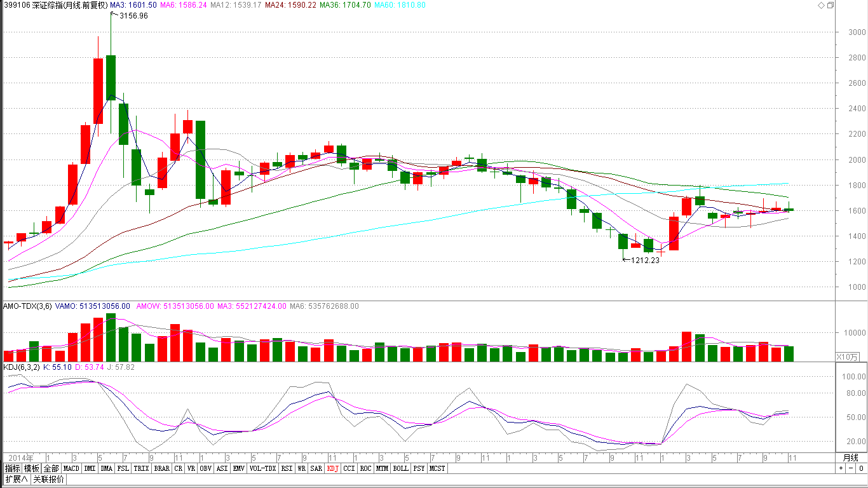Click the MA12: 1539.17 legend label
Image resolution: width=868 pixels, height=488 pixels.
235,5
